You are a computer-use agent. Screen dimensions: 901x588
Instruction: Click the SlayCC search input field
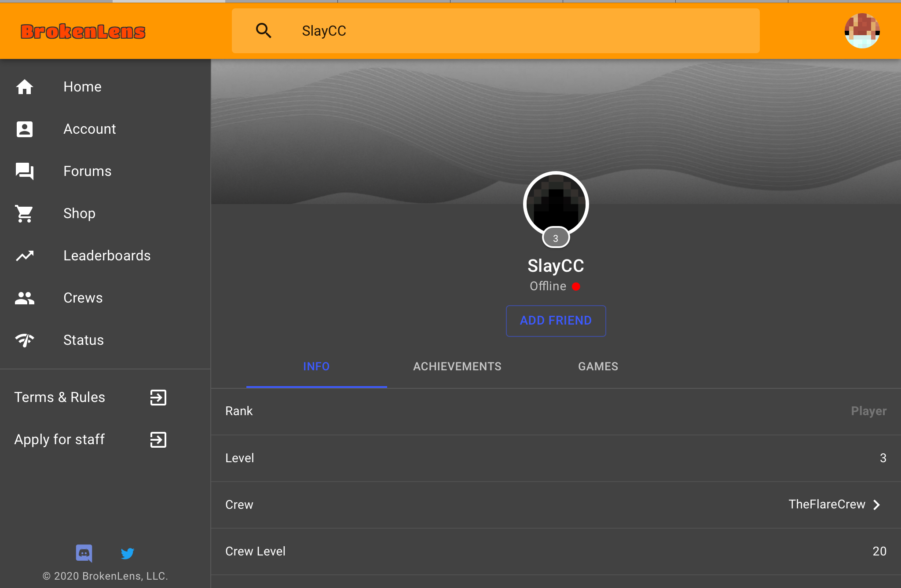496,31
